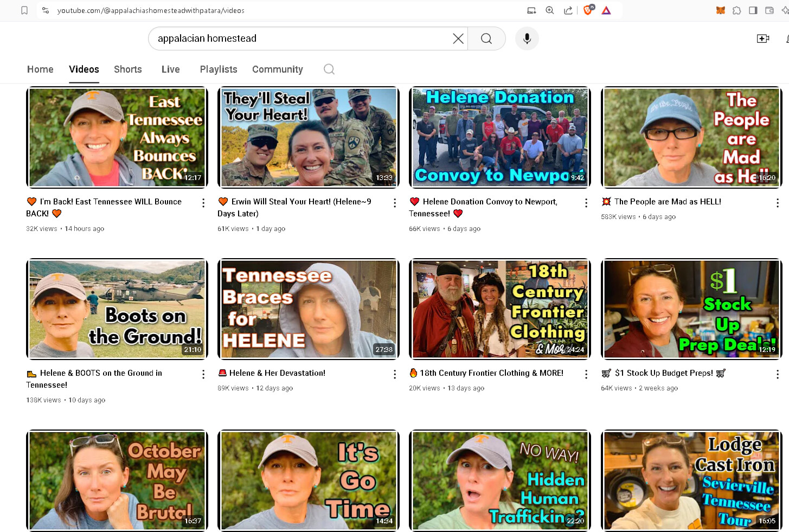This screenshot has width=789, height=532.
Task: Click the microphone voice search icon
Action: click(x=527, y=39)
